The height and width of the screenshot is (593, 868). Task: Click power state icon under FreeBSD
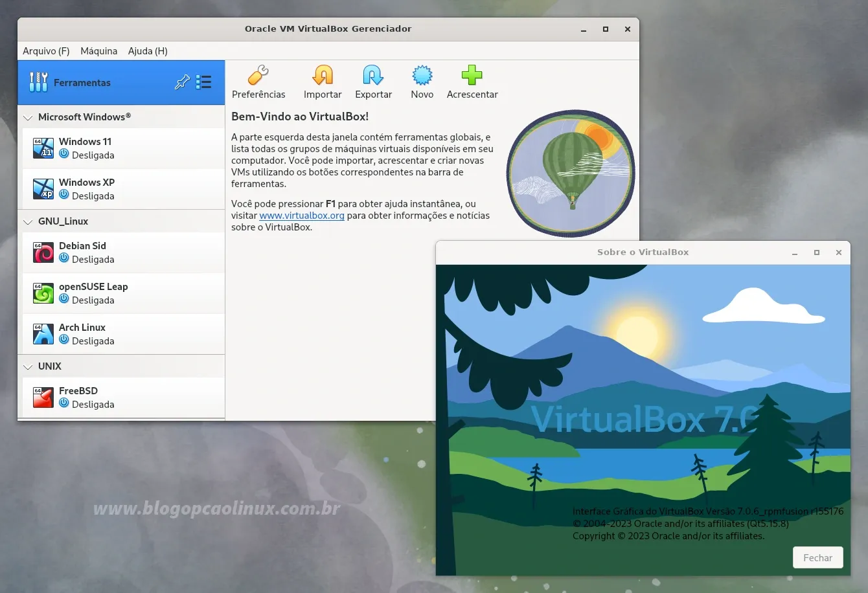[x=64, y=403]
